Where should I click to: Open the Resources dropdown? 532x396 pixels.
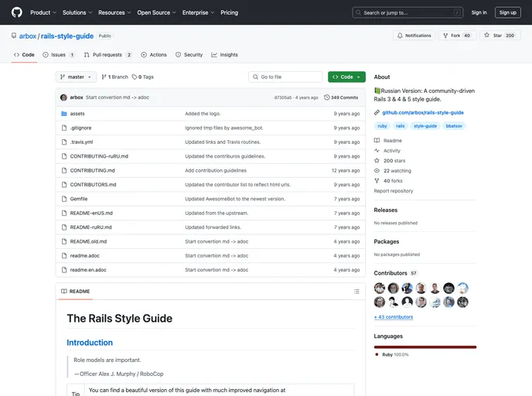tap(114, 12)
